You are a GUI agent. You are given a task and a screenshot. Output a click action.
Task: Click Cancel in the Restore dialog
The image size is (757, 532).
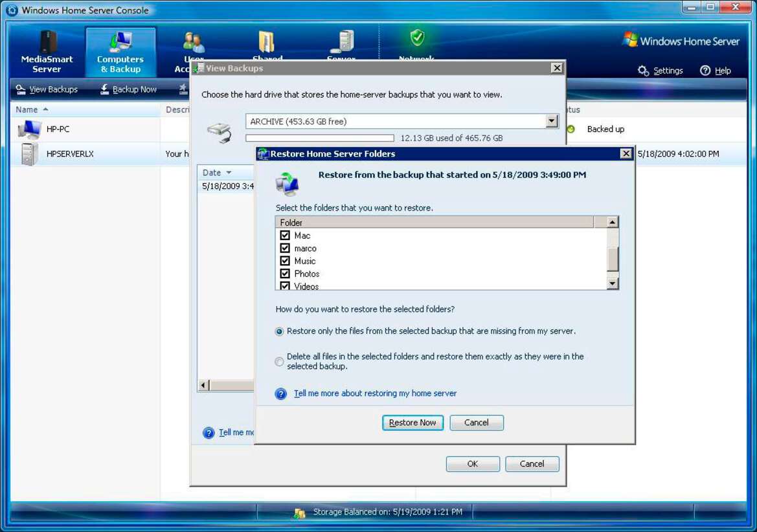477,423
